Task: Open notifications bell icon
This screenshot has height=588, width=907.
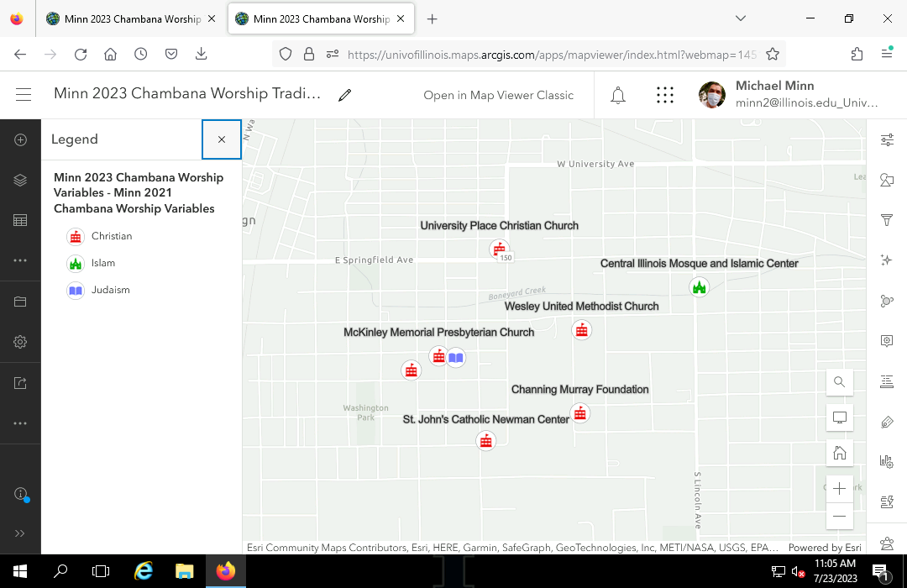Action: pos(618,95)
